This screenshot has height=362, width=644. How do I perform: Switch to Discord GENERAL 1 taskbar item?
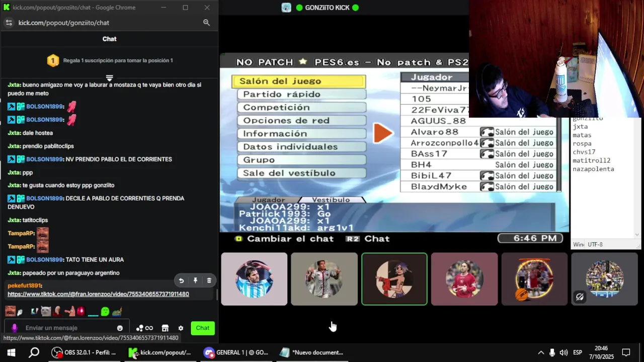coord(236,352)
